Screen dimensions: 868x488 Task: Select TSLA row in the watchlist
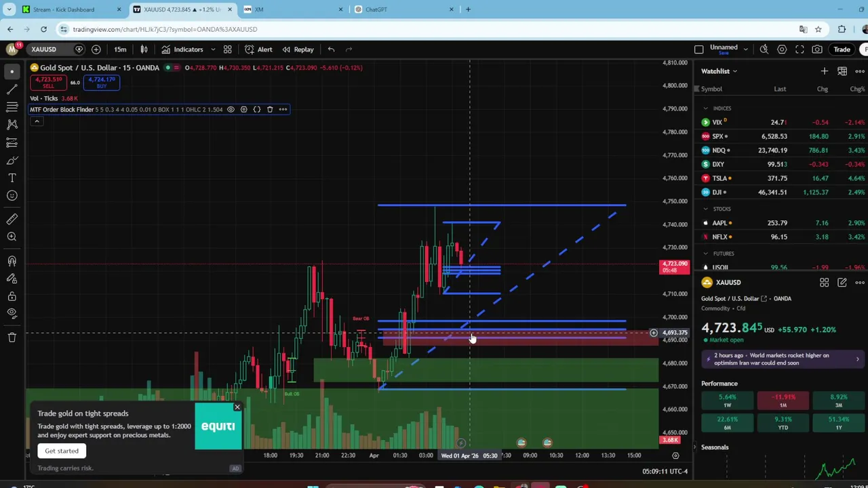pos(780,178)
